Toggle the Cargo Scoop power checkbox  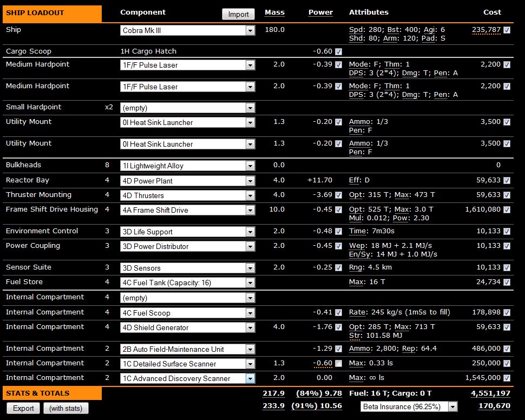(x=338, y=51)
